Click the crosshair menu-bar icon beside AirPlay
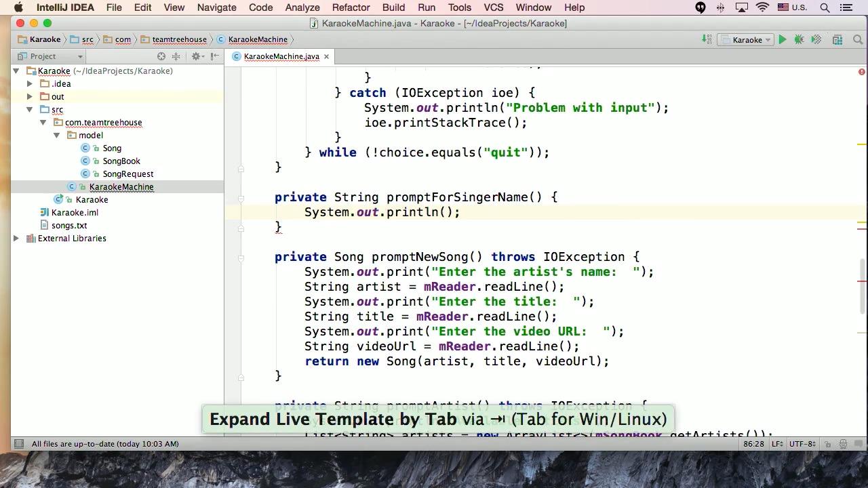Screen dimensions: 868x488 721,7
